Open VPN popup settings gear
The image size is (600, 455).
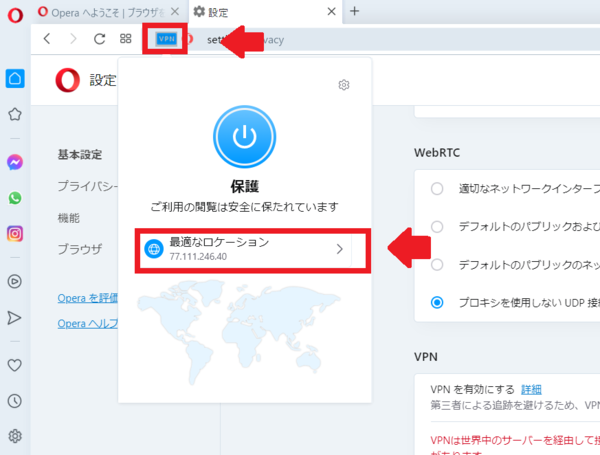(x=344, y=85)
